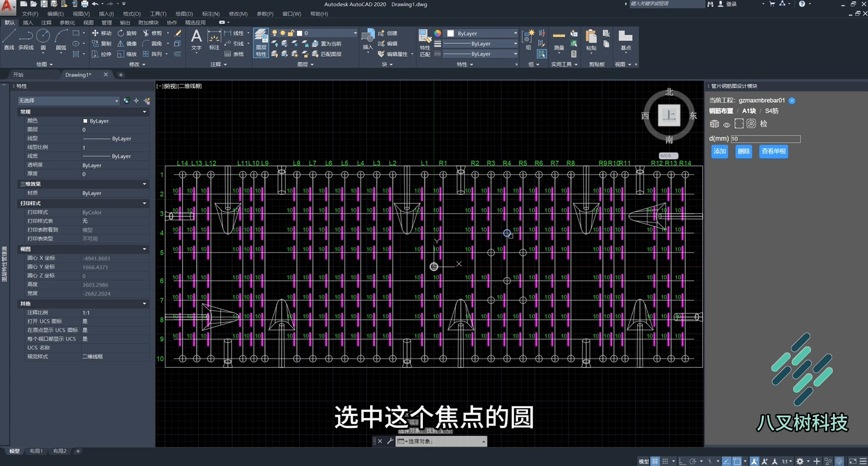Click the Rotate (旋转) tool
Image resolution: width=868 pixels, height=466 pixels.
click(127, 34)
